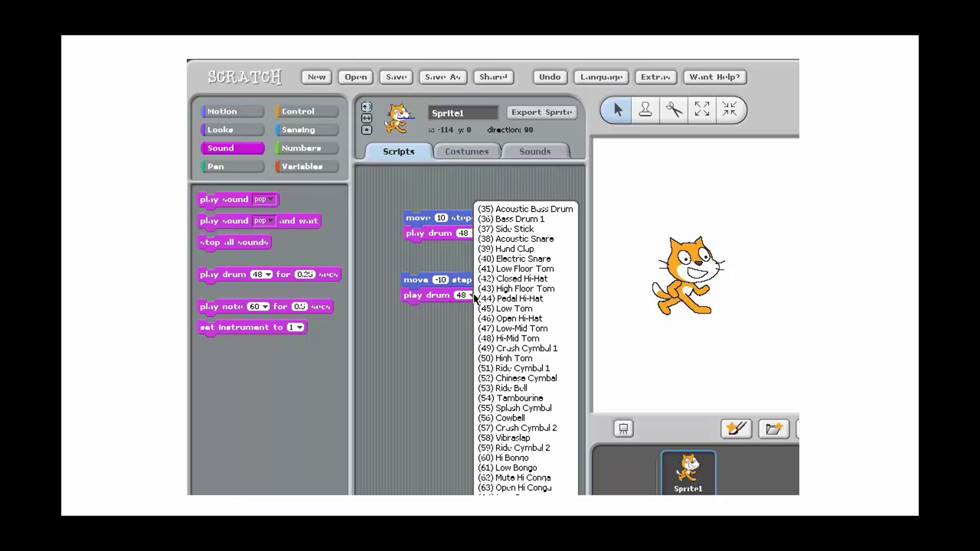Open the play drum 48 palette dropdown
980x551 pixels.
point(268,275)
